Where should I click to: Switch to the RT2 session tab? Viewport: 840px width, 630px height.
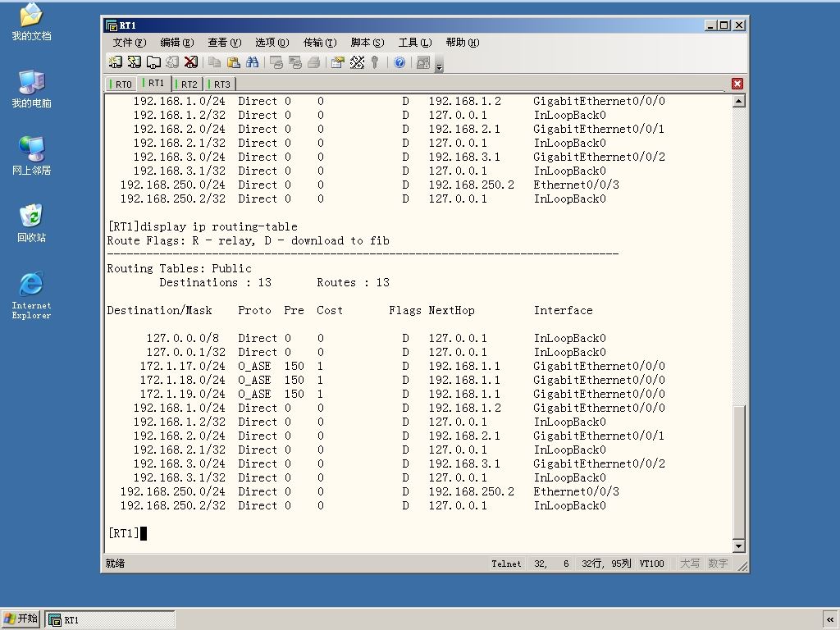[187, 84]
